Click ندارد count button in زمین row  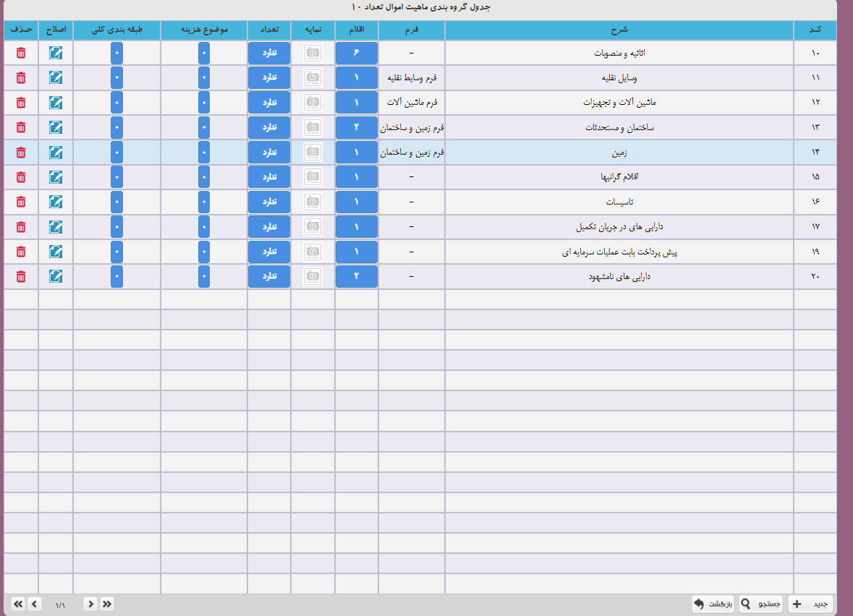click(x=268, y=153)
